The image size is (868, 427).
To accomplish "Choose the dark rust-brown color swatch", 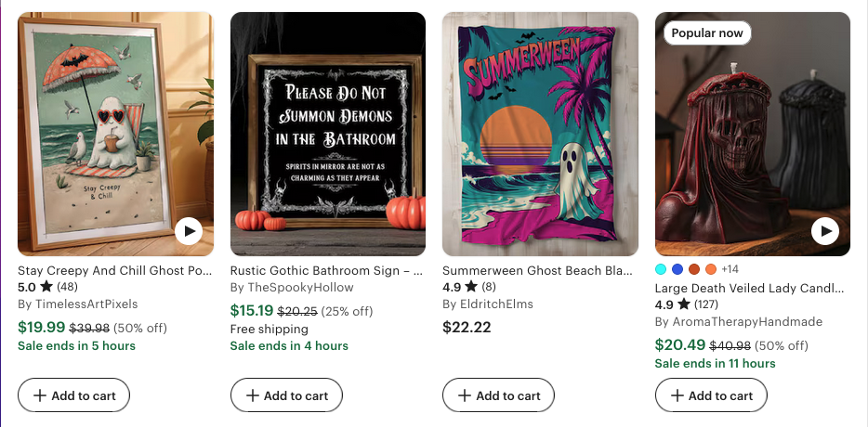I will point(694,269).
